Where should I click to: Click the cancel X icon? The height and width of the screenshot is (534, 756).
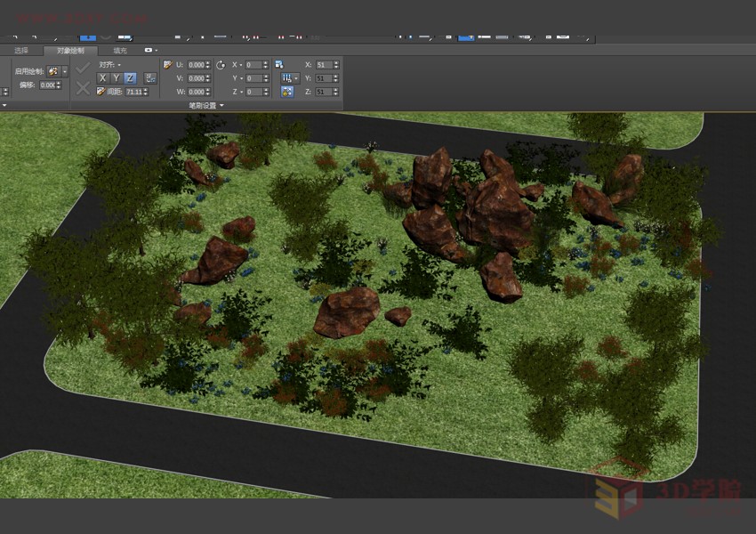(83, 87)
